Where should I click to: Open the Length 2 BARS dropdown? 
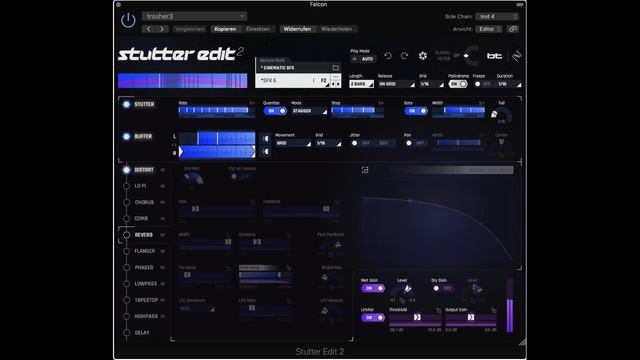(361, 84)
